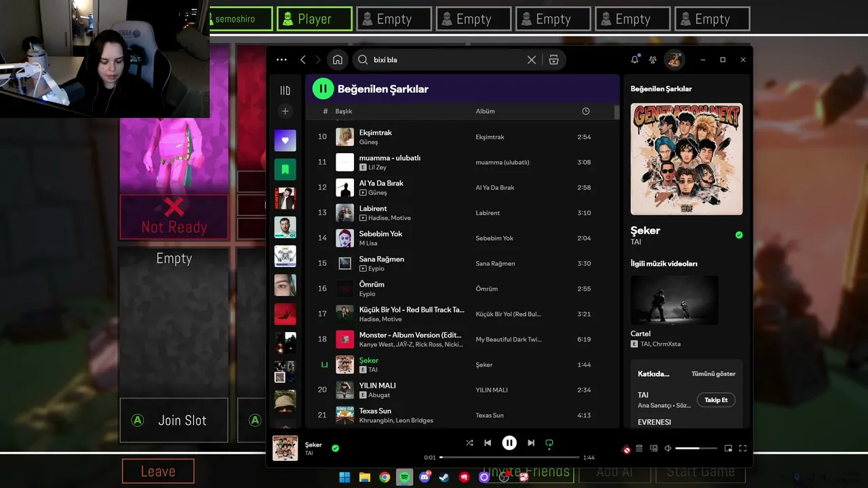This screenshot has width=868, height=488.
Task: Mute Spotify with the speaker icon
Action: click(x=667, y=448)
